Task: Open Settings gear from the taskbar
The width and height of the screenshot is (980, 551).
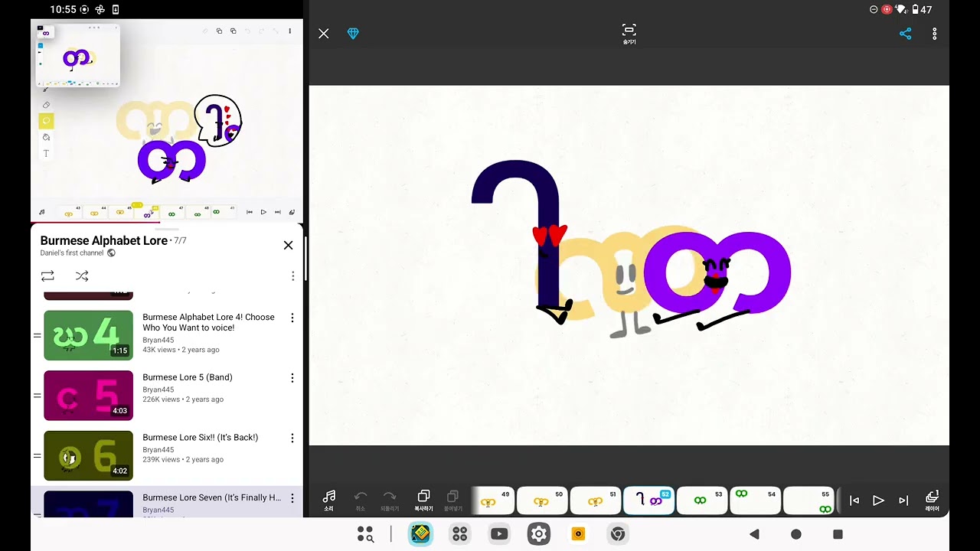Action: pos(539,534)
